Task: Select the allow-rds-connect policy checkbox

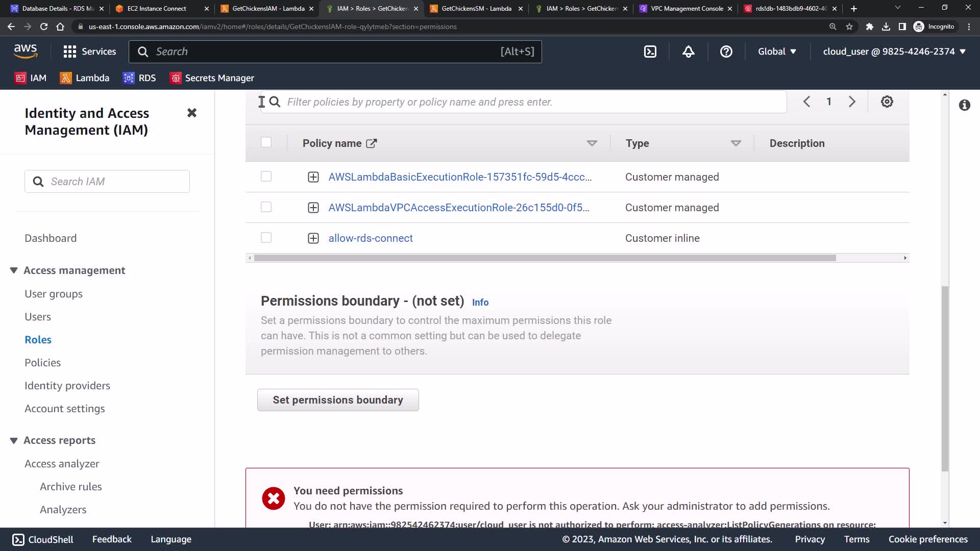Action: (266, 238)
